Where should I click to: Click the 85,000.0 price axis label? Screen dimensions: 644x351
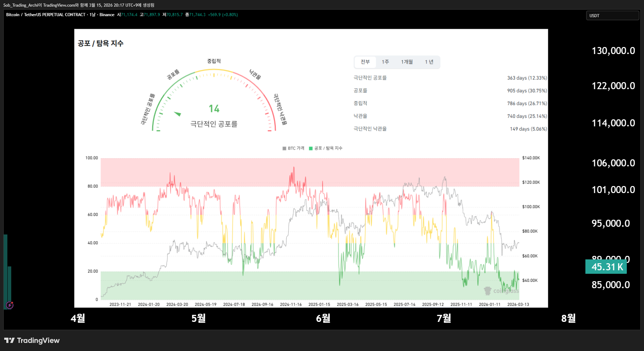coord(611,285)
